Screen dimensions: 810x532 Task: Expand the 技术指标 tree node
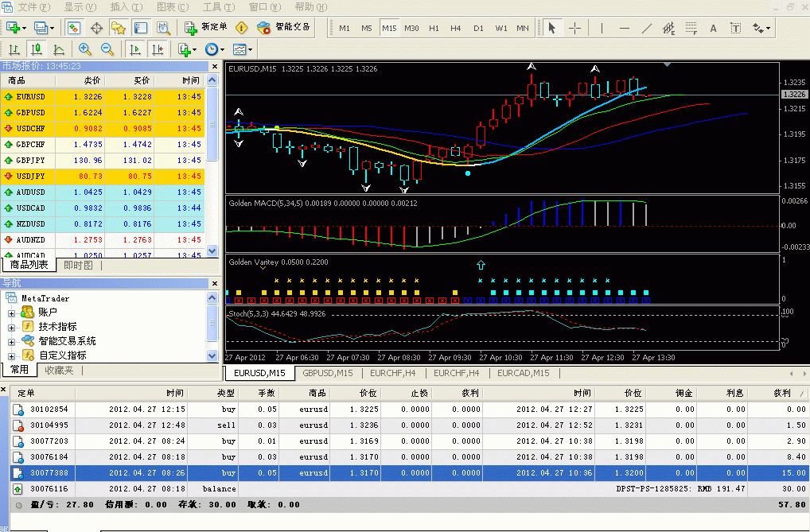[12, 327]
